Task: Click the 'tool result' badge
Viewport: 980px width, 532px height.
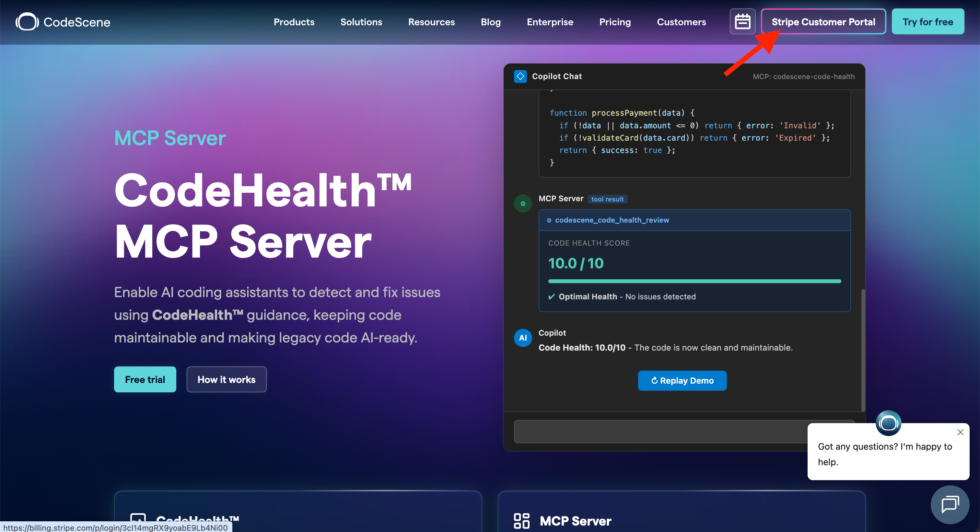Action: [x=607, y=199]
